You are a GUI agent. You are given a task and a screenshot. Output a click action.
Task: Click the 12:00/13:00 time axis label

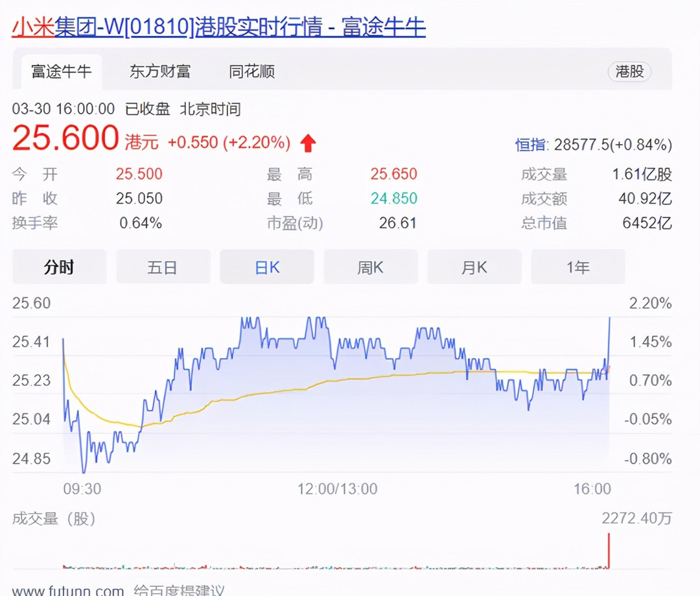[x=338, y=489]
